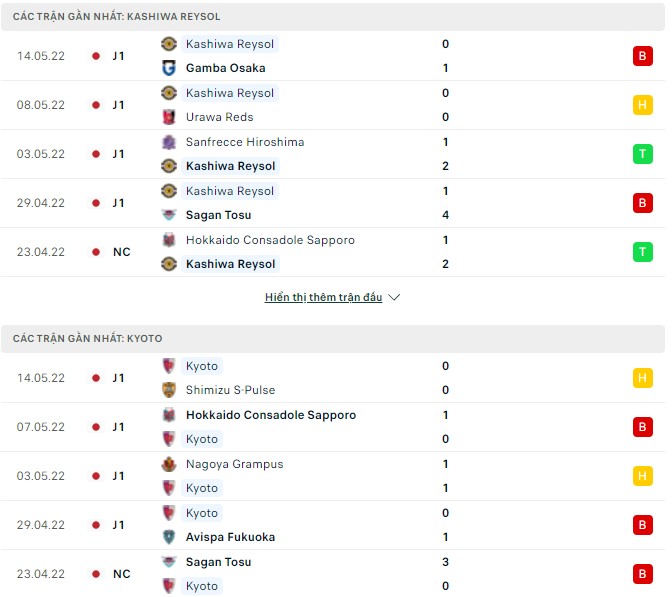
Task: Click the Gamba Osaka team crest
Action: (x=169, y=68)
